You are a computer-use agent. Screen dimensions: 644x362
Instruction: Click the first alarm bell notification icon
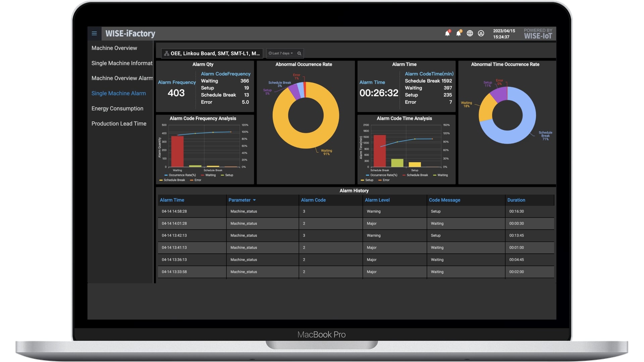[x=447, y=33]
